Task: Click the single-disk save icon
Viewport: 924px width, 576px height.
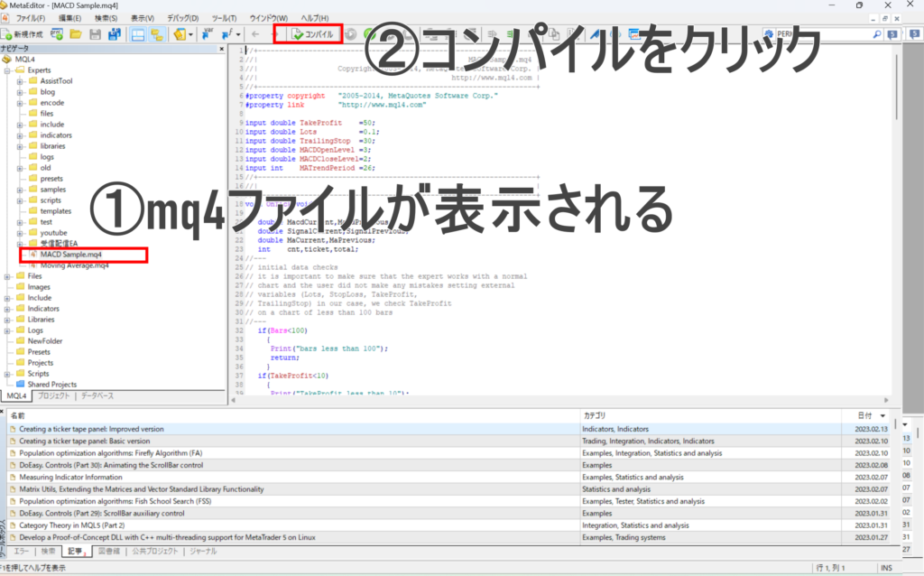Action: [x=95, y=34]
